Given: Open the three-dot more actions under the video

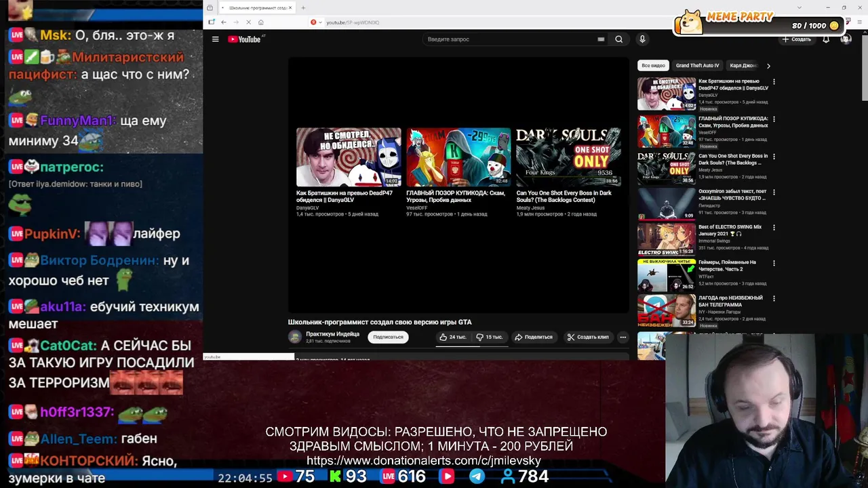Looking at the screenshot, I should coord(623,337).
